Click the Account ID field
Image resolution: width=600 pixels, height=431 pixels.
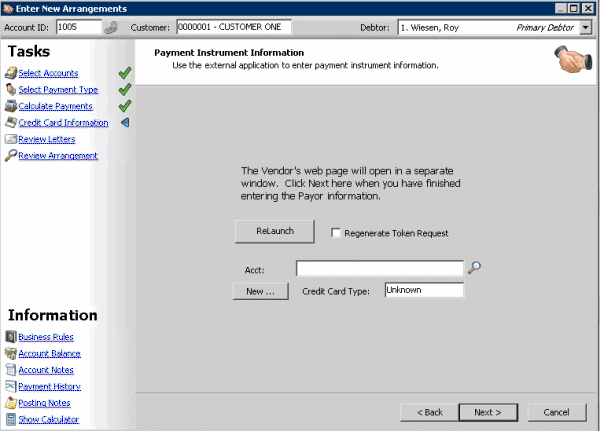[79, 27]
